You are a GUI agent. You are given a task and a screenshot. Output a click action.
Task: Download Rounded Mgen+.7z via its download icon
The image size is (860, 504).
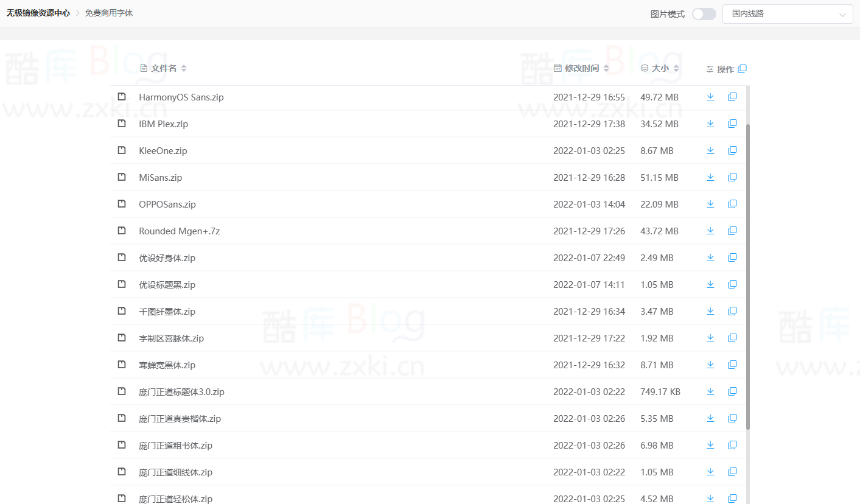point(710,230)
